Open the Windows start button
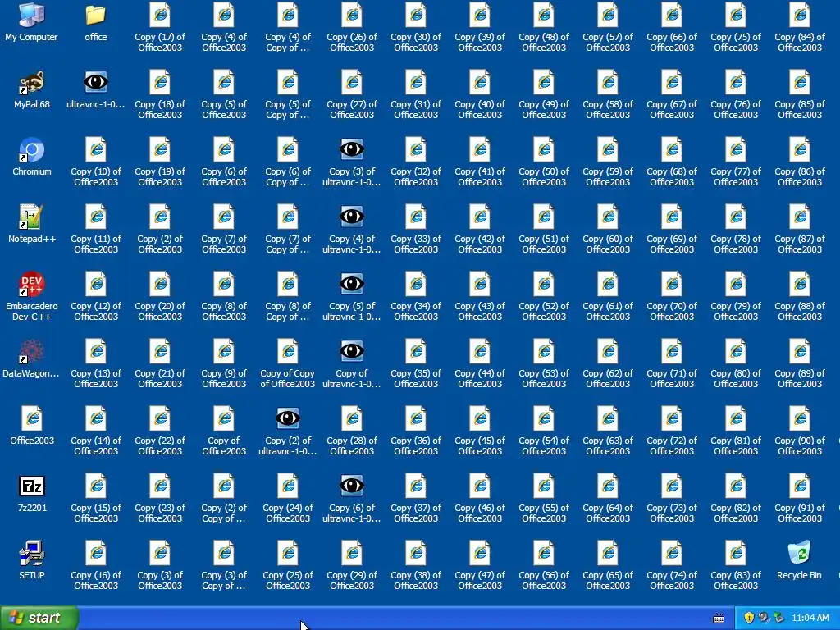The height and width of the screenshot is (630, 840). pos(39,618)
